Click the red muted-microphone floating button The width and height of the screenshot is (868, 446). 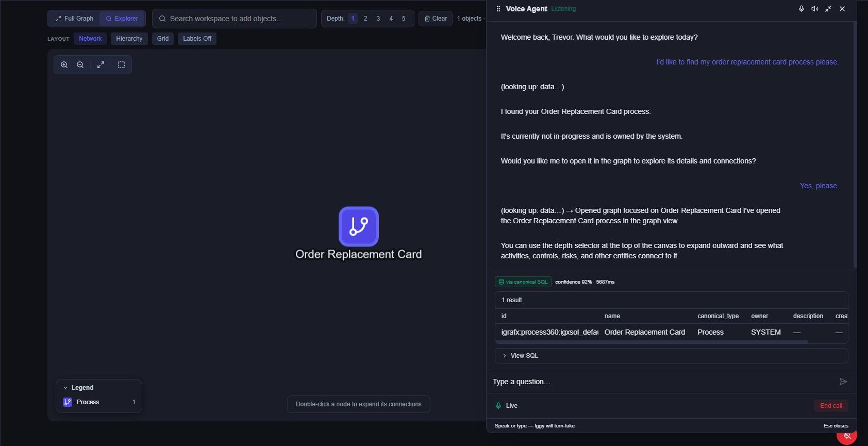coord(847,436)
